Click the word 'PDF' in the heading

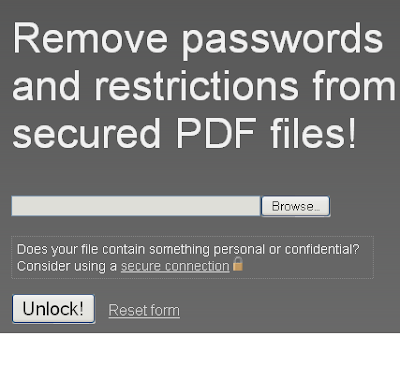(x=216, y=133)
